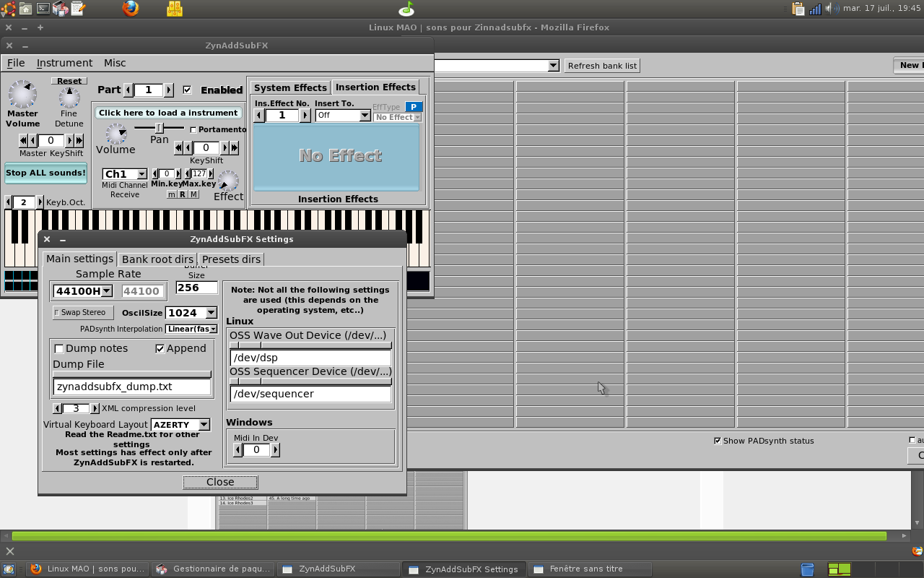The image size is (924, 578).
Task: Click the Fine Detune knob
Action: [69, 97]
